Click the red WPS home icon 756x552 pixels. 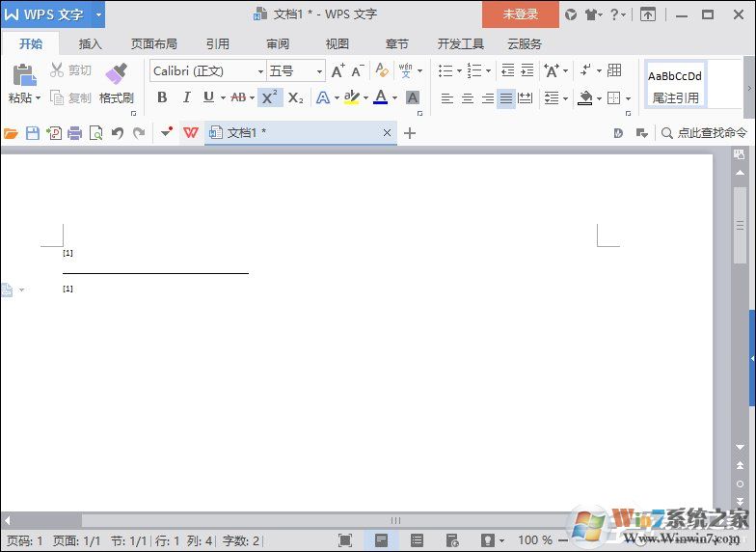[x=191, y=132]
